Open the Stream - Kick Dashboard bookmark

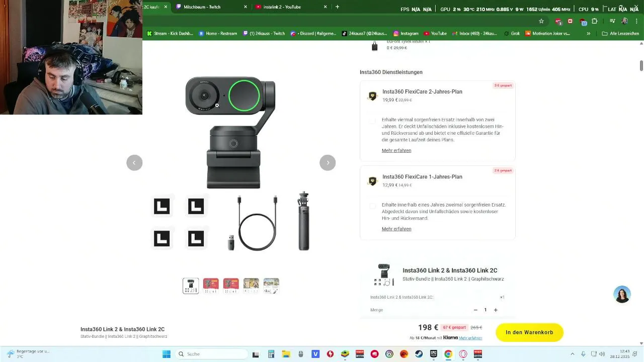point(170,34)
